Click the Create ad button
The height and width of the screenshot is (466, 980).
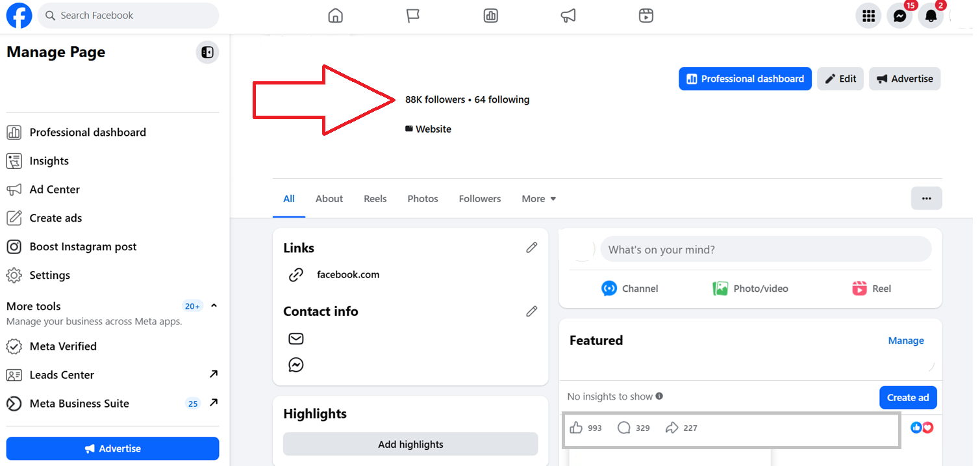[x=908, y=397]
